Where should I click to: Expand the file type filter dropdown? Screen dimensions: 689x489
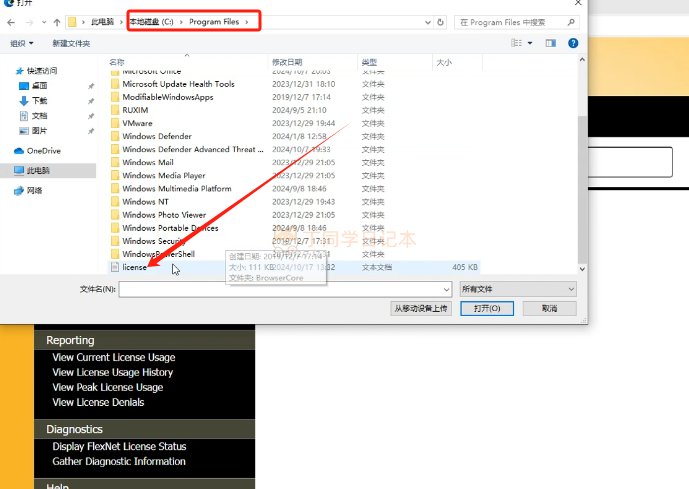(518, 289)
